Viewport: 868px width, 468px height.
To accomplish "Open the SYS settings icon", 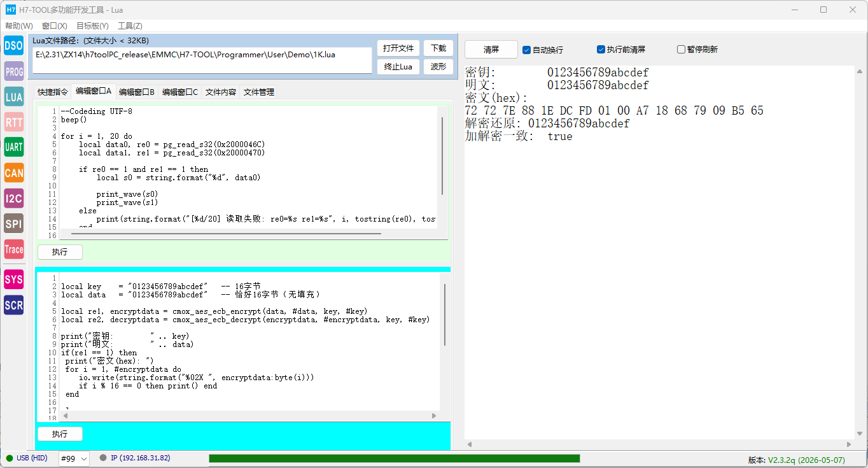I will pos(14,280).
